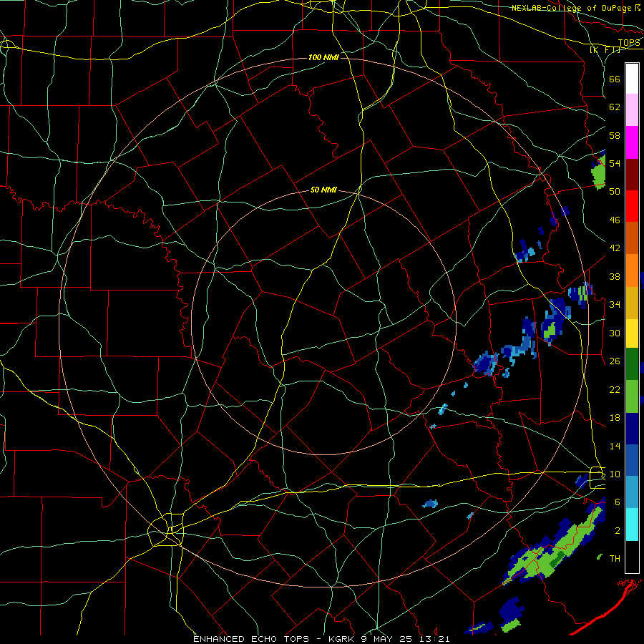644x644 pixels.
Task: Select the '58' legend value
Action: pyautogui.click(x=615, y=135)
